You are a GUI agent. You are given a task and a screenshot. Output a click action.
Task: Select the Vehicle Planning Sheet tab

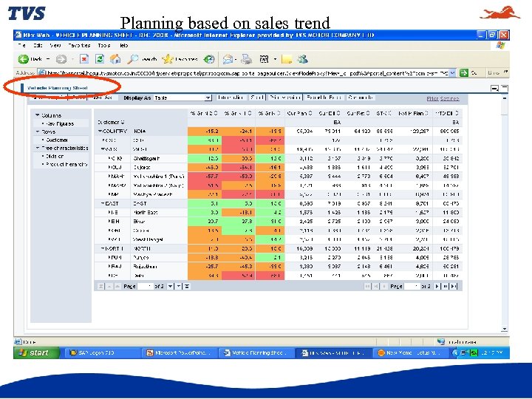[58, 88]
